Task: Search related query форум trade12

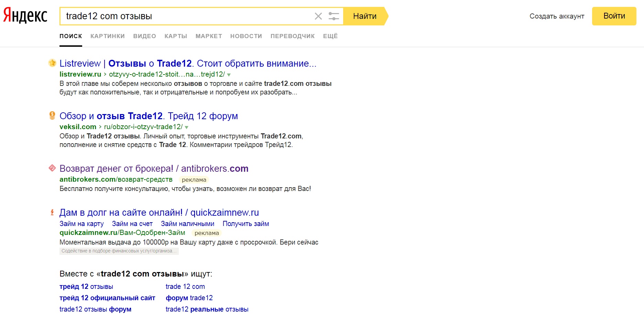Action: pyautogui.click(x=189, y=298)
